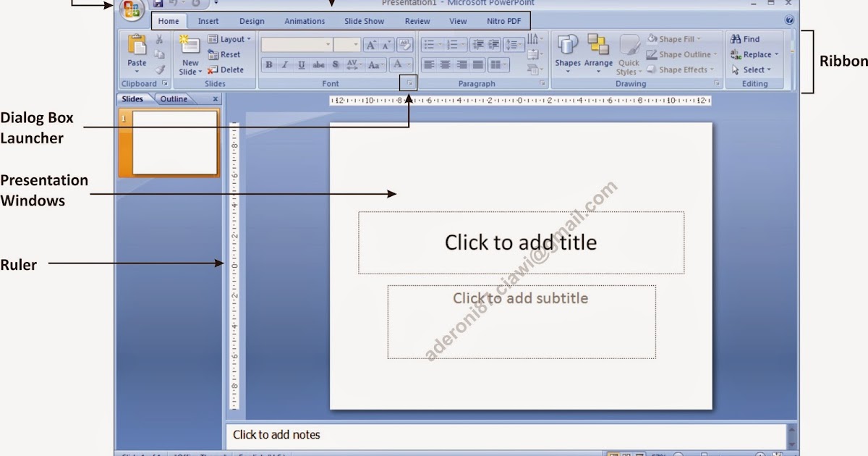Toggle Underline formatting
This screenshot has height=456, width=868.
(x=302, y=64)
